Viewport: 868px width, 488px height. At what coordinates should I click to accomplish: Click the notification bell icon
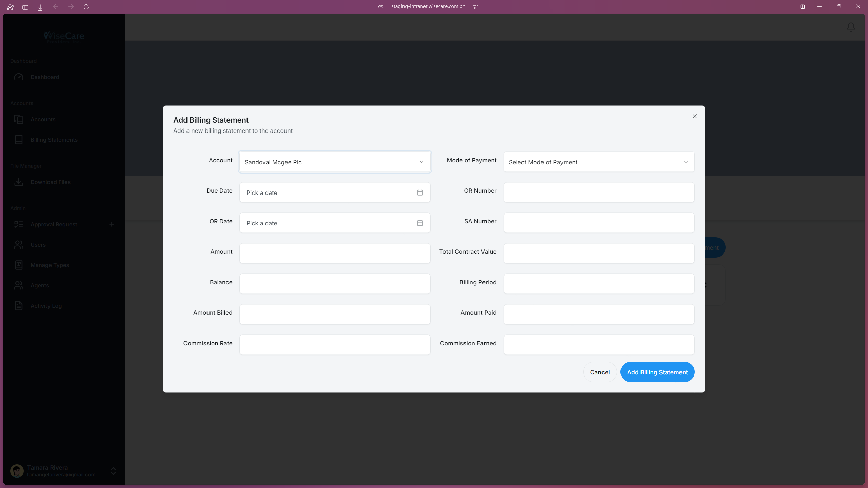coord(851,27)
